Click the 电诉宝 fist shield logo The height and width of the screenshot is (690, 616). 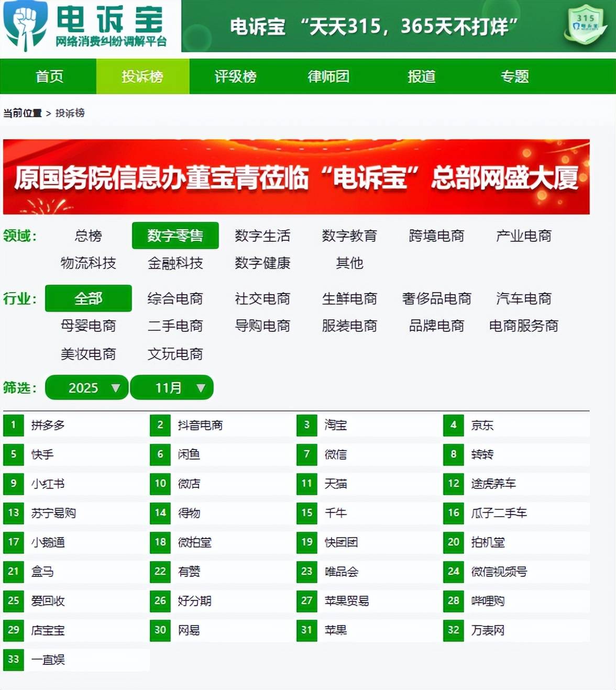(25, 25)
